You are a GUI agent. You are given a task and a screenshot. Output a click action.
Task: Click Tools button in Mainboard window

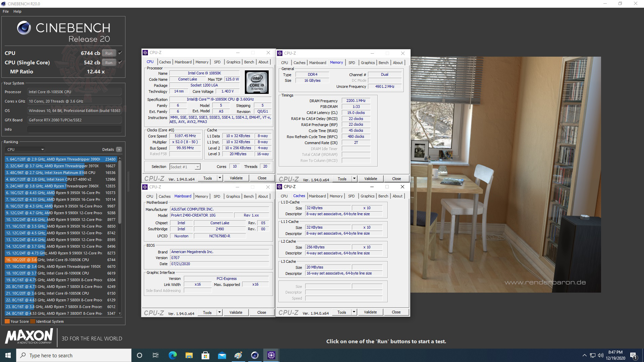(207, 312)
